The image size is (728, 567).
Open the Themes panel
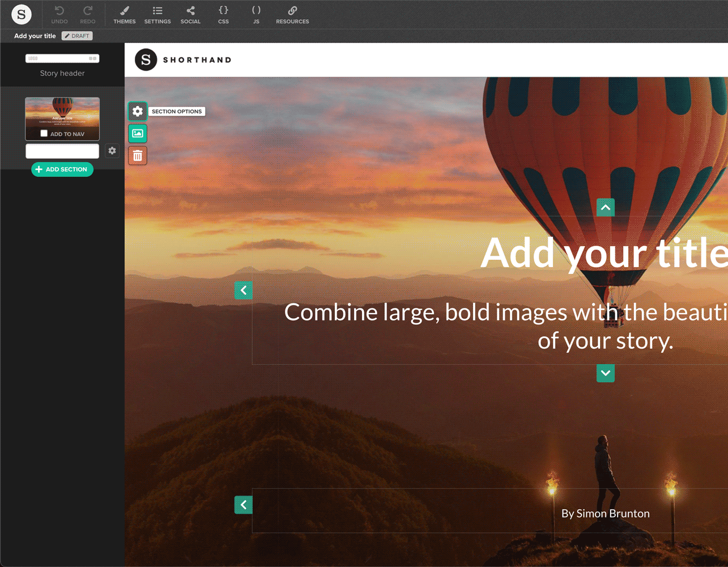[x=125, y=15]
